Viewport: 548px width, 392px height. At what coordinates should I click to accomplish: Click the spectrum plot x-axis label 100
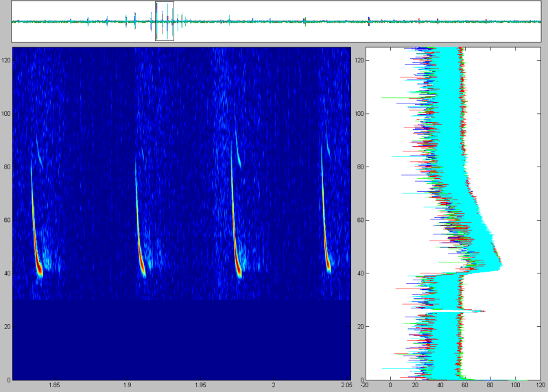click(516, 385)
